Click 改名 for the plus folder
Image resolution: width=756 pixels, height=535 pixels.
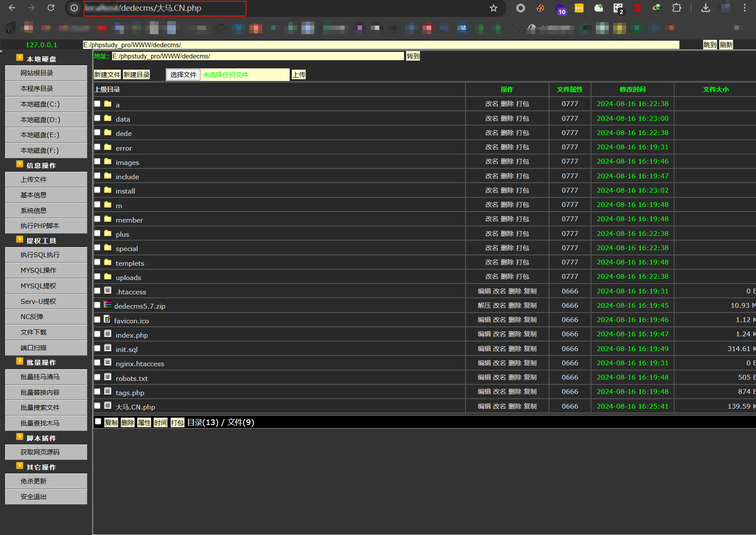492,234
